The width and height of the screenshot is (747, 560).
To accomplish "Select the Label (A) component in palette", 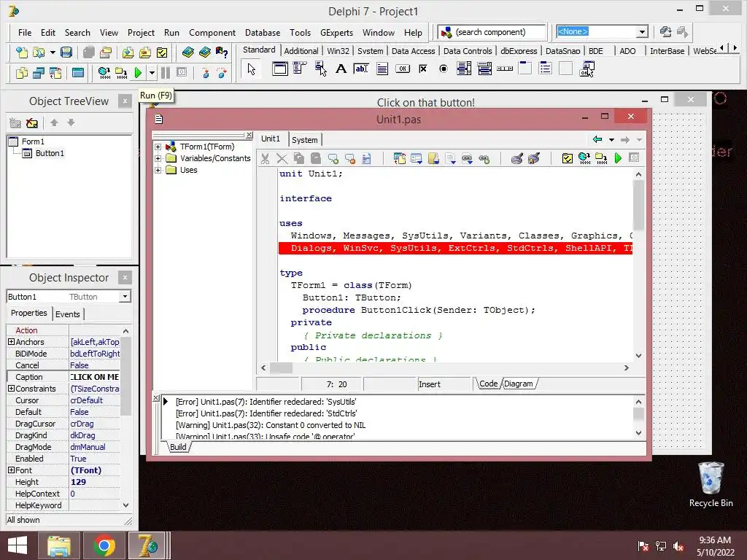I will [x=341, y=69].
